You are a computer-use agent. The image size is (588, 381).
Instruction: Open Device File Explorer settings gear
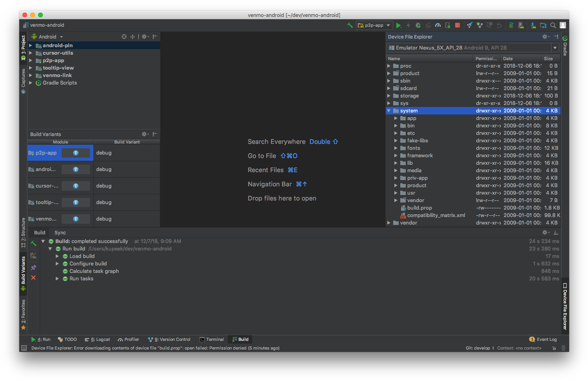point(546,37)
